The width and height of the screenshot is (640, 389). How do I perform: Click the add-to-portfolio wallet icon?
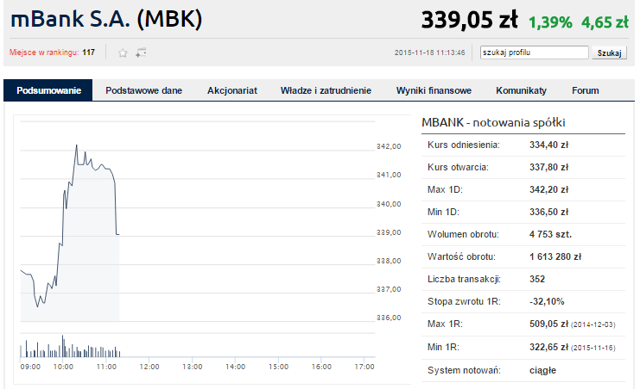[x=141, y=53]
